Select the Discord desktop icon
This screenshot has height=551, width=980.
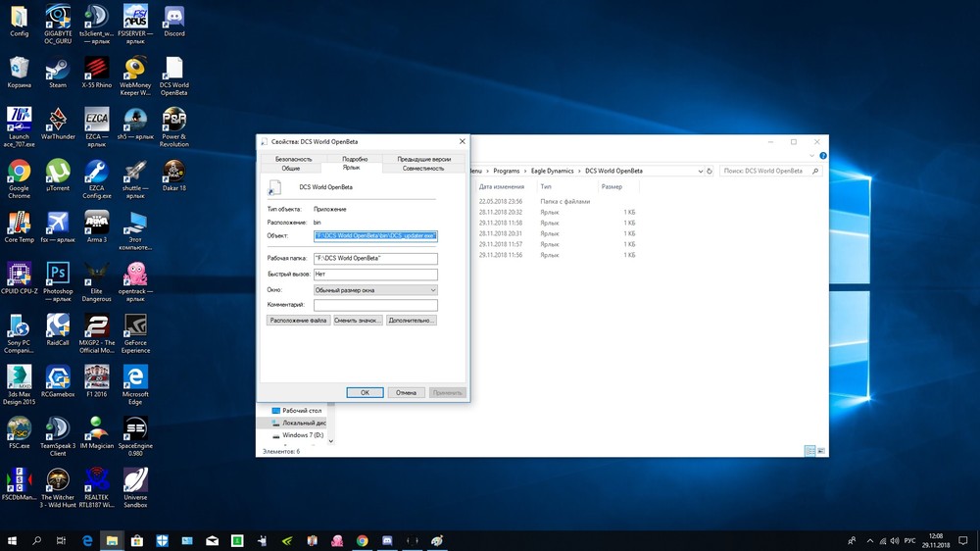tap(174, 17)
